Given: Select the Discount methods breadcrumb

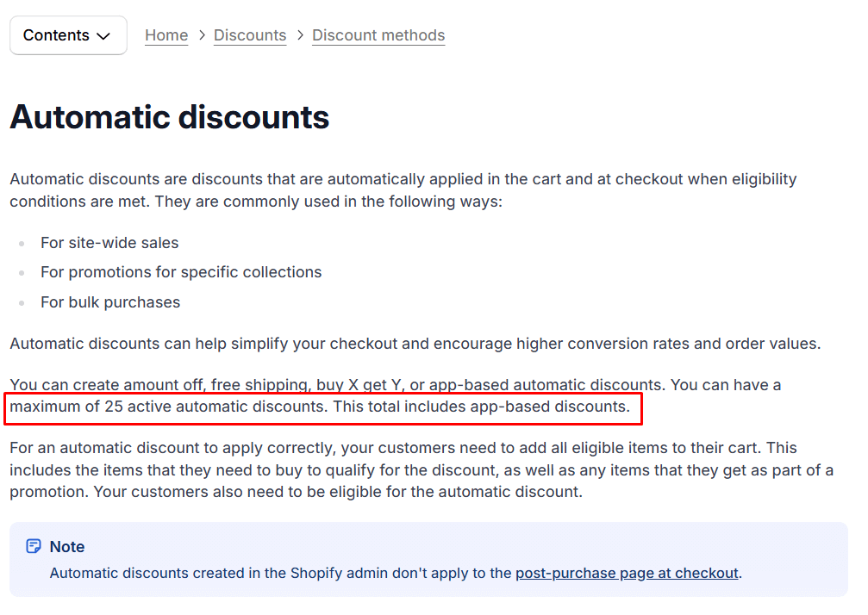Looking at the screenshot, I should (x=378, y=35).
